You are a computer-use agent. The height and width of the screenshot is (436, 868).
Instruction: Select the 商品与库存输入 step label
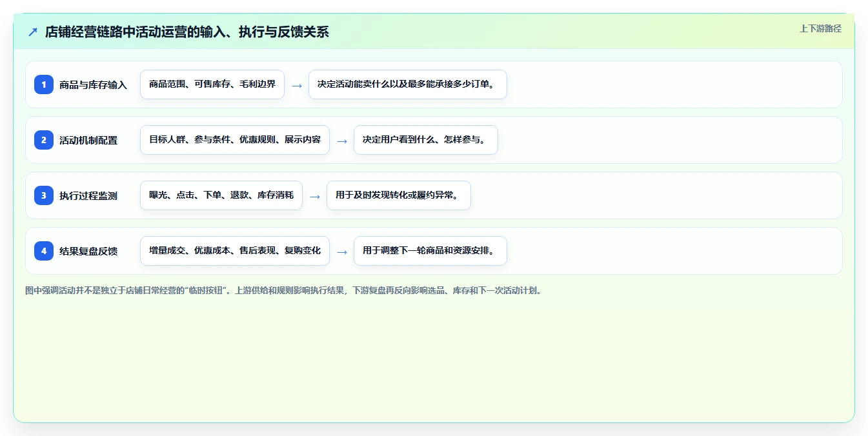click(x=93, y=84)
